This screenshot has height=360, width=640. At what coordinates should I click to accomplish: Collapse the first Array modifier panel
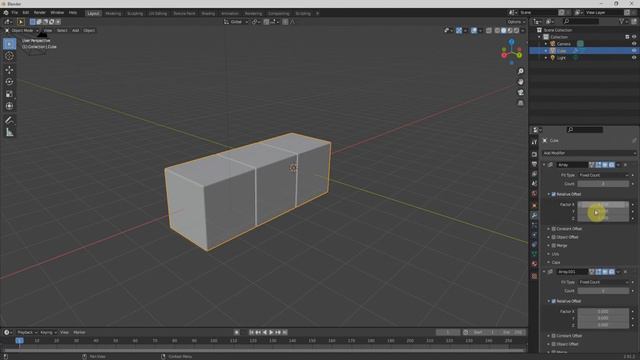[x=544, y=165]
